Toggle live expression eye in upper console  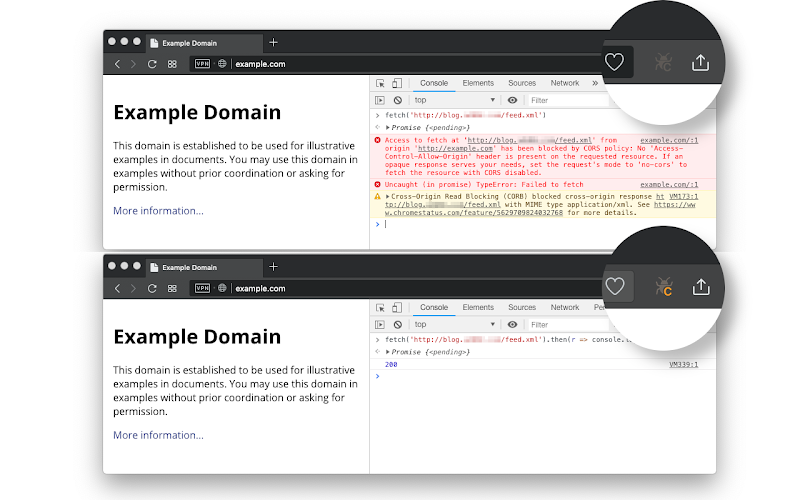coord(512,101)
